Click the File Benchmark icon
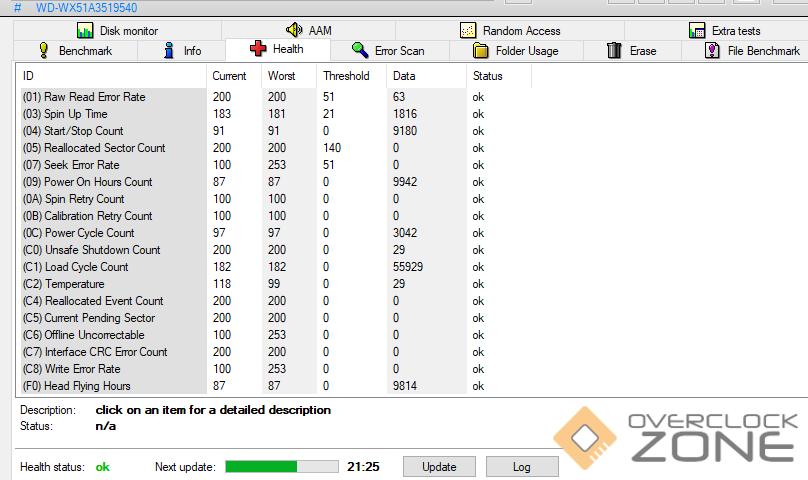808x480 pixels. (712, 51)
